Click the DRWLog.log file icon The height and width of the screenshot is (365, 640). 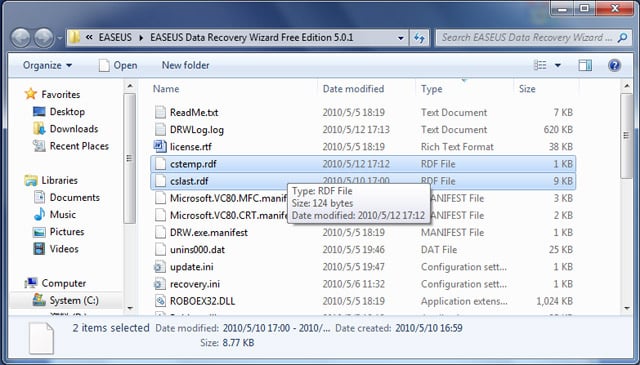(160, 129)
